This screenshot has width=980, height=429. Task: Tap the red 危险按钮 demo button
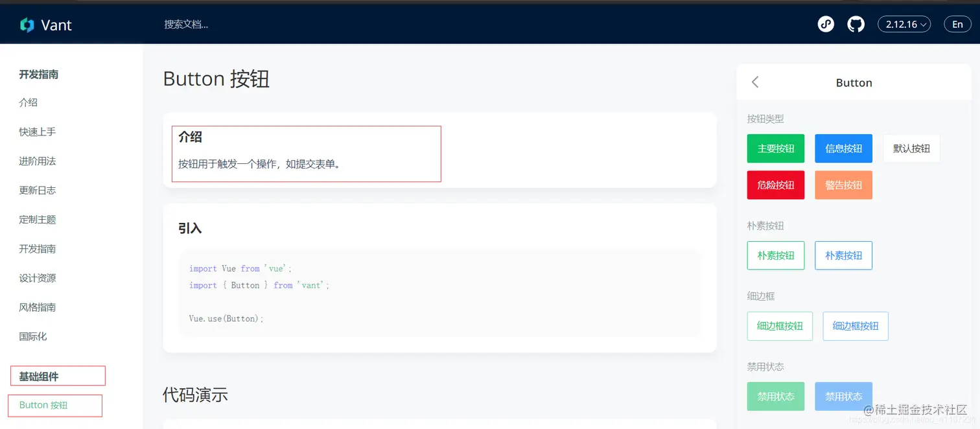[776, 185]
